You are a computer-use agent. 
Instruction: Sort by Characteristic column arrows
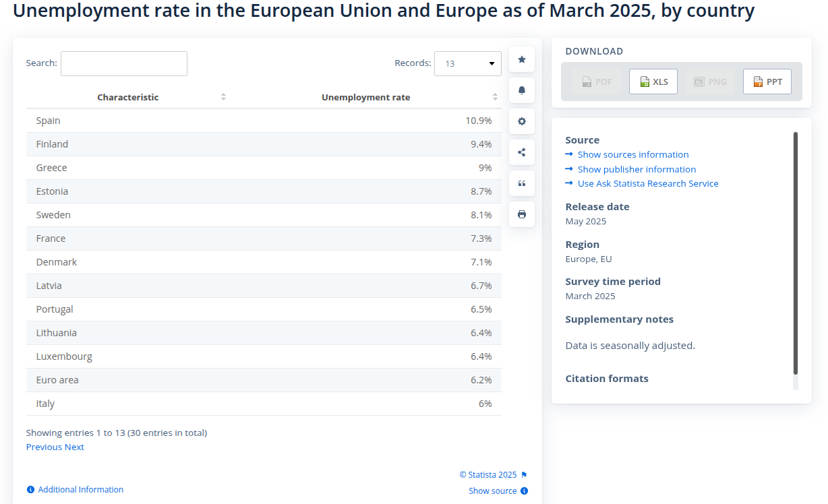pyautogui.click(x=223, y=97)
